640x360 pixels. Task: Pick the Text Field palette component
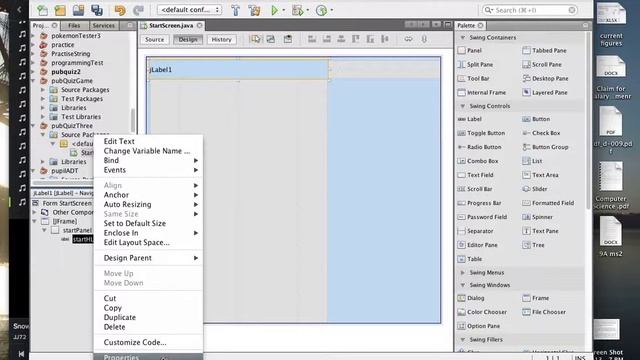pos(476,175)
